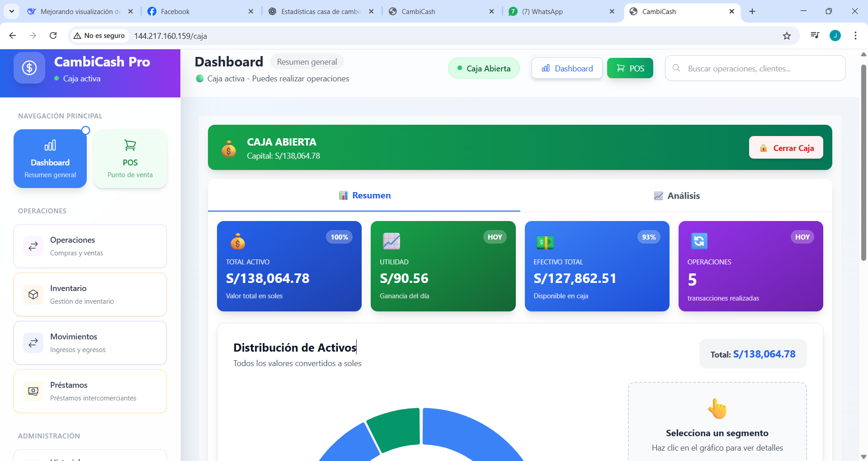Click the Dashboard bar chart icon in sidebar
Viewport: 868px width, 461px height.
tap(50, 145)
